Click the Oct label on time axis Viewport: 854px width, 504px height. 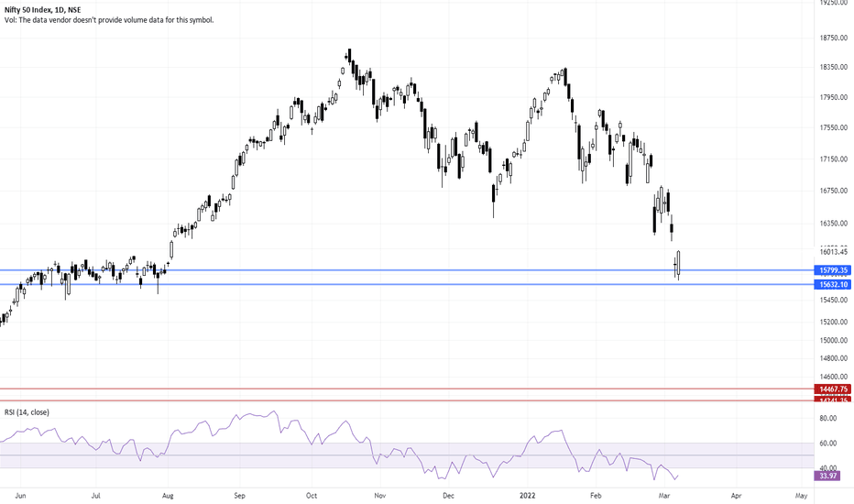pyautogui.click(x=312, y=496)
